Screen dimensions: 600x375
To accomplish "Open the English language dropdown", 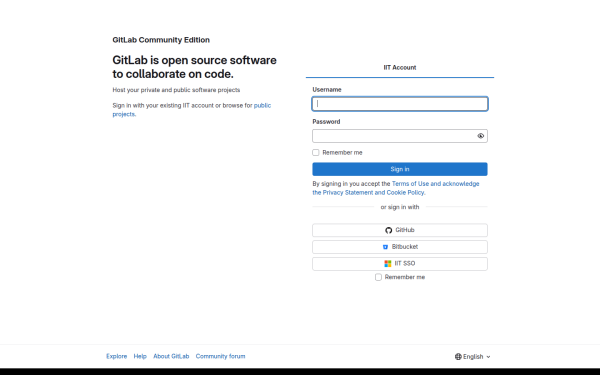I will [473, 357].
